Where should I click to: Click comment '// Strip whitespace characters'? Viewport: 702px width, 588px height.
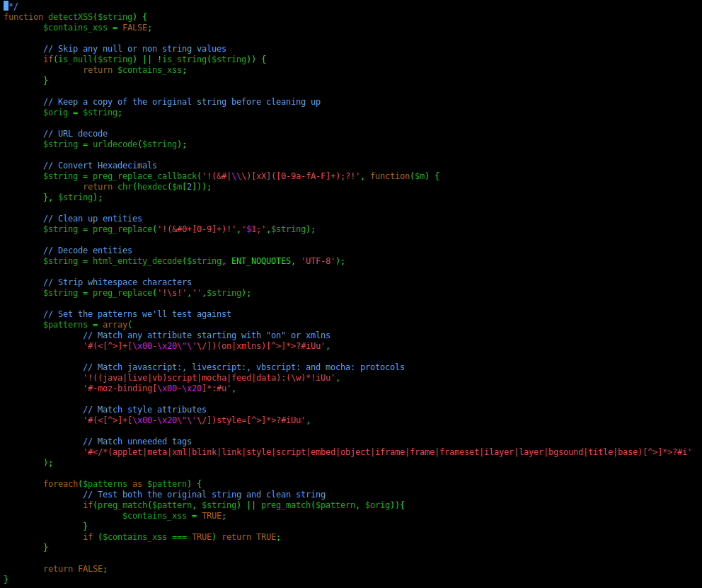pos(117,282)
